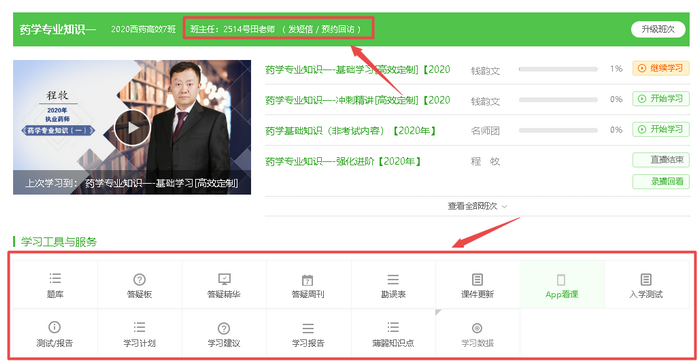Play the course video thumbnail
Viewport: 700px width, 362px height.
coord(132,127)
